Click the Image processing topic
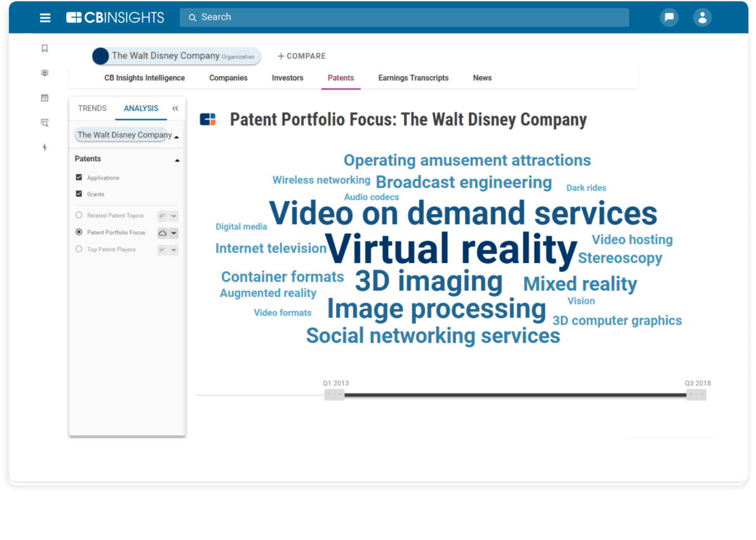The height and width of the screenshot is (540, 756). pyautogui.click(x=436, y=309)
